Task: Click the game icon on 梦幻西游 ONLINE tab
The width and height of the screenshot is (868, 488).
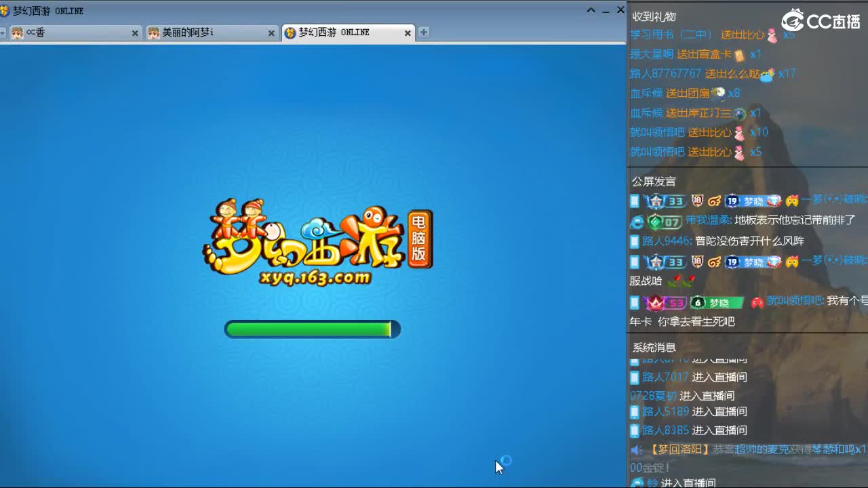Action: point(290,33)
